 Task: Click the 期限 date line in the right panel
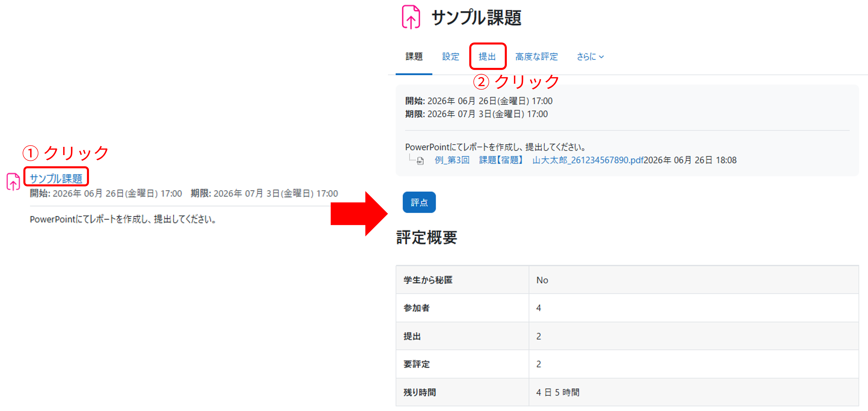[x=476, y=114]
